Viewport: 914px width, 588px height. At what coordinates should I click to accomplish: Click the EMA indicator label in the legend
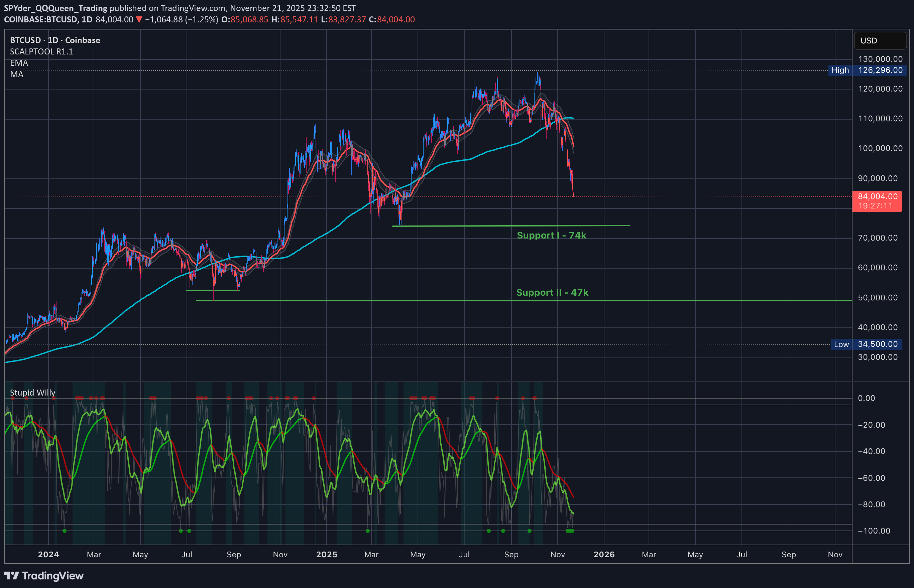click(x=18, y=63)
